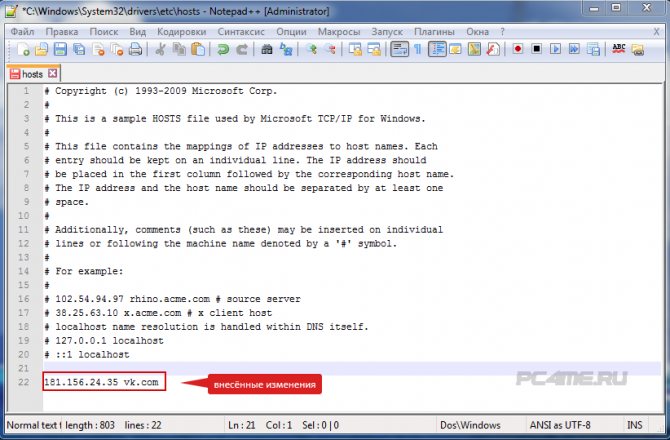Open the Правка menu
This screenshot has width=670, height=440.
[62, 32]
